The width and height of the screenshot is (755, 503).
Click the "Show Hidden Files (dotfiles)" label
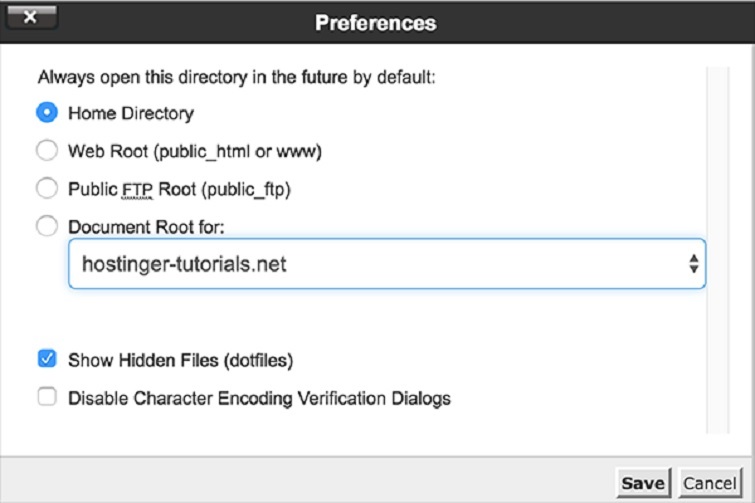[180, 359]
